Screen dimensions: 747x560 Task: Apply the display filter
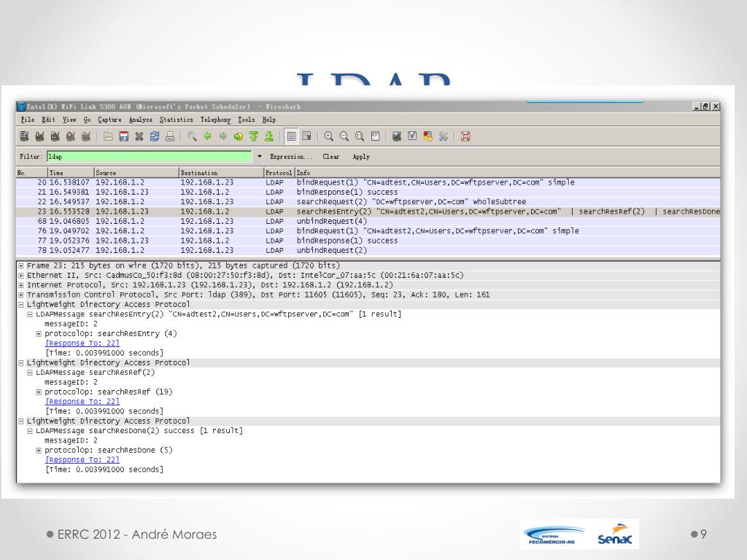tap(361, 156)
